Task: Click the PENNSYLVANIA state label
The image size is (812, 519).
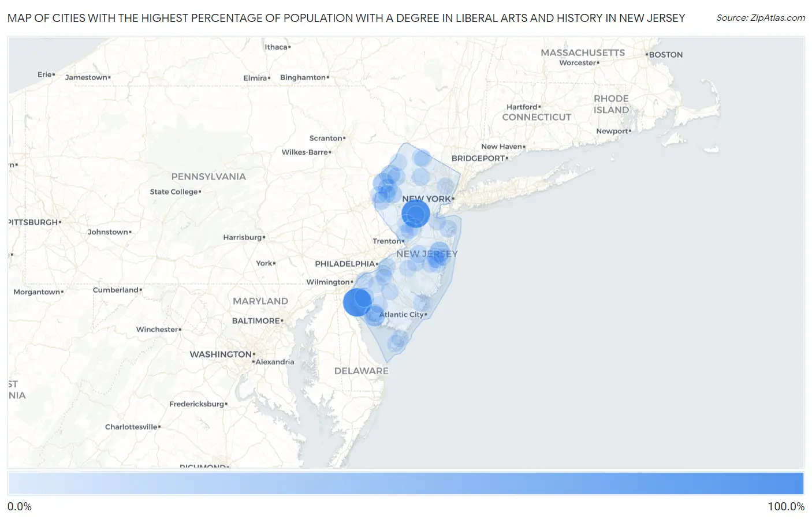Action: pos(208,177)
